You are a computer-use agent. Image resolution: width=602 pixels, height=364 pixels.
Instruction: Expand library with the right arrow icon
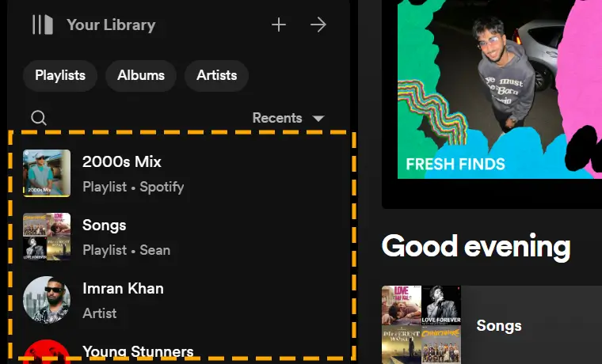318,25
